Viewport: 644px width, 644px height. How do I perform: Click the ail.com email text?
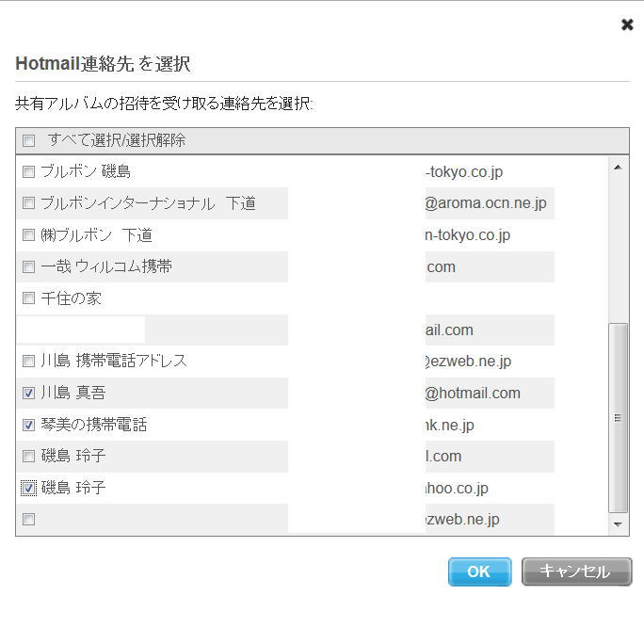click(x=449, y=330)
